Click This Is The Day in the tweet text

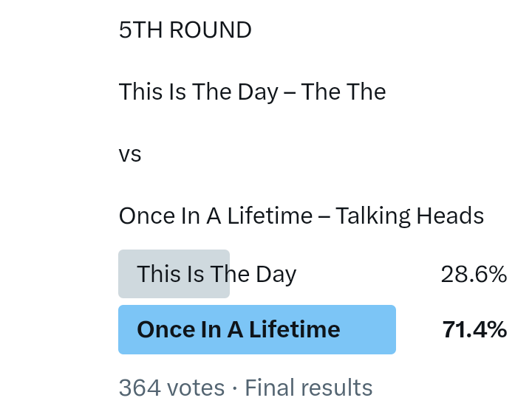[x=198, y=92]
